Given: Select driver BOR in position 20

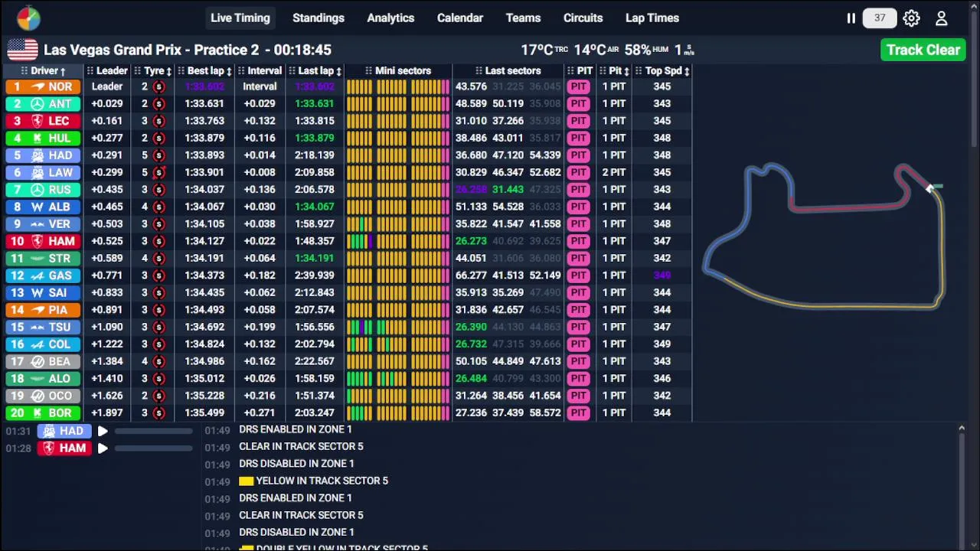Looking at the screenshot, I should click(x=44, y=412).
